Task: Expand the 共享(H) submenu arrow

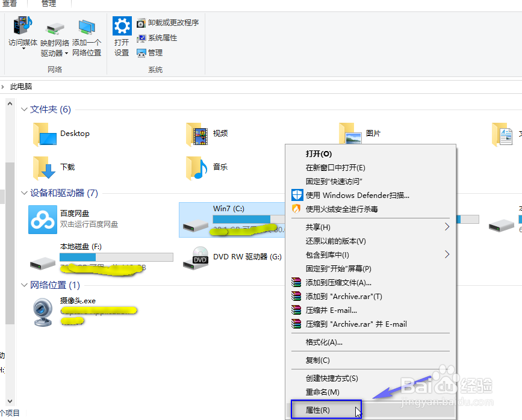Action: tap(446, 227)
